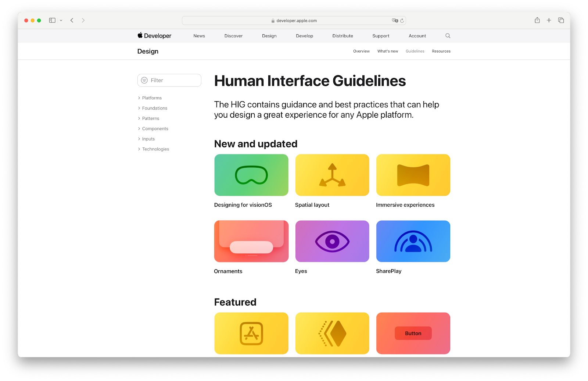The image size is (588, 381).
Task: Reload the page with the refresh icon
Action: (402, 21)
